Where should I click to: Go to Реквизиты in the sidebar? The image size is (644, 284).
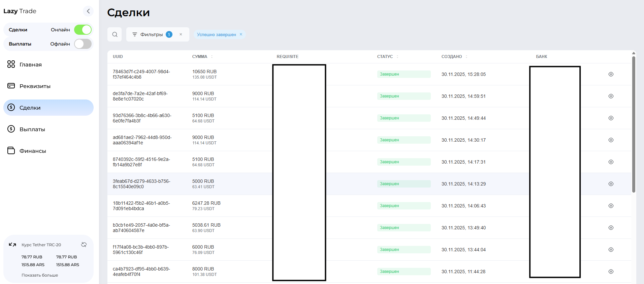tap(35, 86)
